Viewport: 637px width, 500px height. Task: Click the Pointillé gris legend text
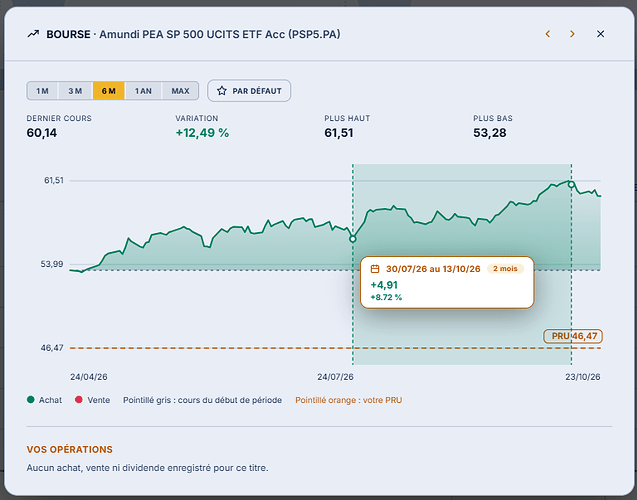tap(202, 400)
